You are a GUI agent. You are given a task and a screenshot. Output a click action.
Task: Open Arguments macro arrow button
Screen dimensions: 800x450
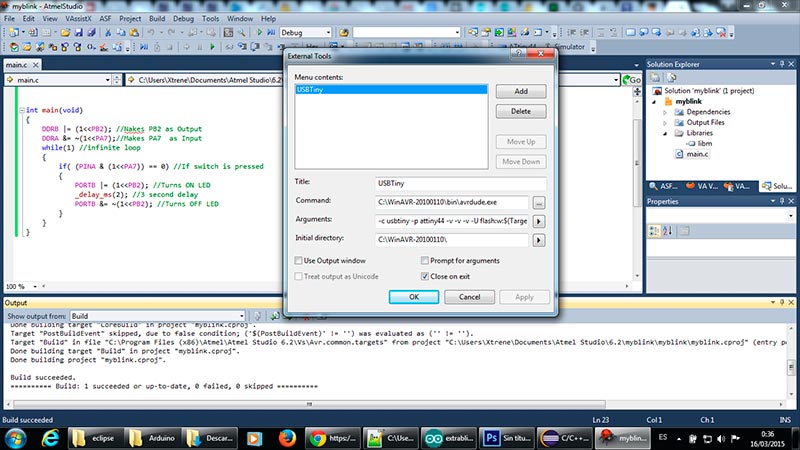tap(539, 221)
